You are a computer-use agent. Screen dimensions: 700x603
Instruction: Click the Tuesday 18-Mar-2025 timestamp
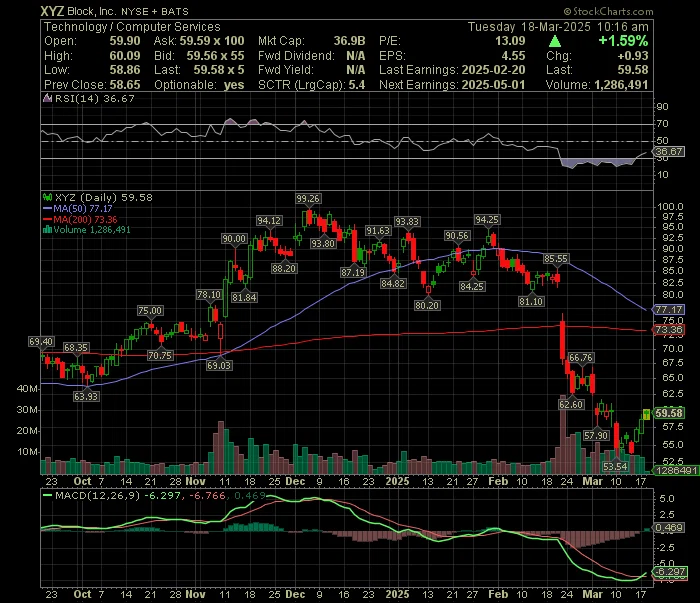coord(558,27)
